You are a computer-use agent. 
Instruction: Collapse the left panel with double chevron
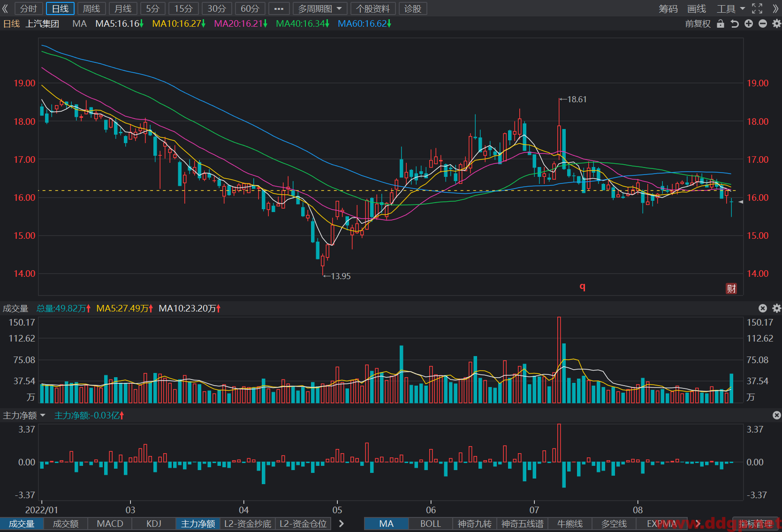tap(5, 8)
